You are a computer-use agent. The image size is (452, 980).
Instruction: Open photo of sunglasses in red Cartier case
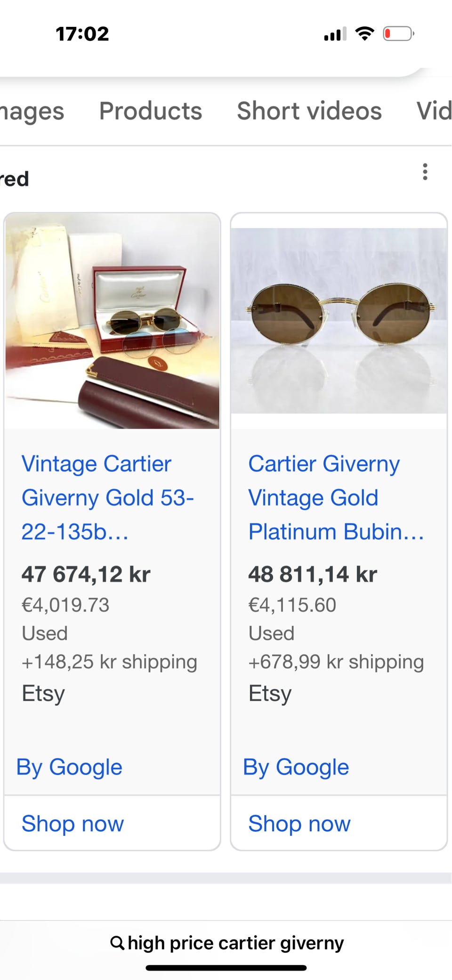pos(112,321)
